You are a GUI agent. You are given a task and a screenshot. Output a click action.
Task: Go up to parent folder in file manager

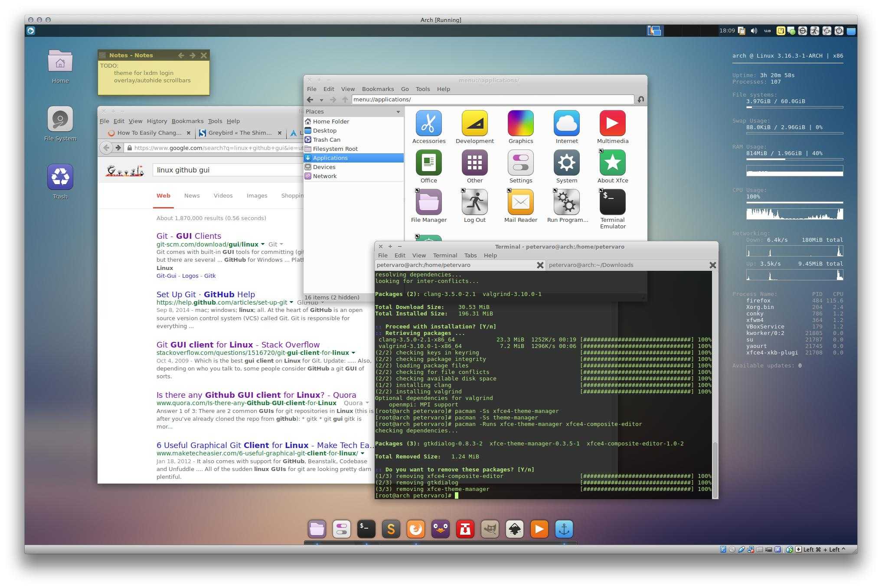pyautogui.click(x=345, y=100)
